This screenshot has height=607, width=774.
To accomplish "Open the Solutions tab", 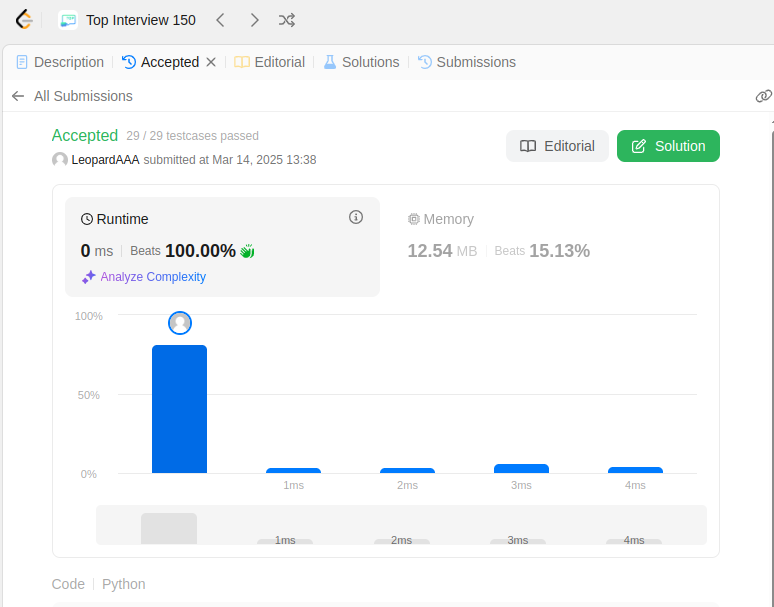I will point(361,62).
